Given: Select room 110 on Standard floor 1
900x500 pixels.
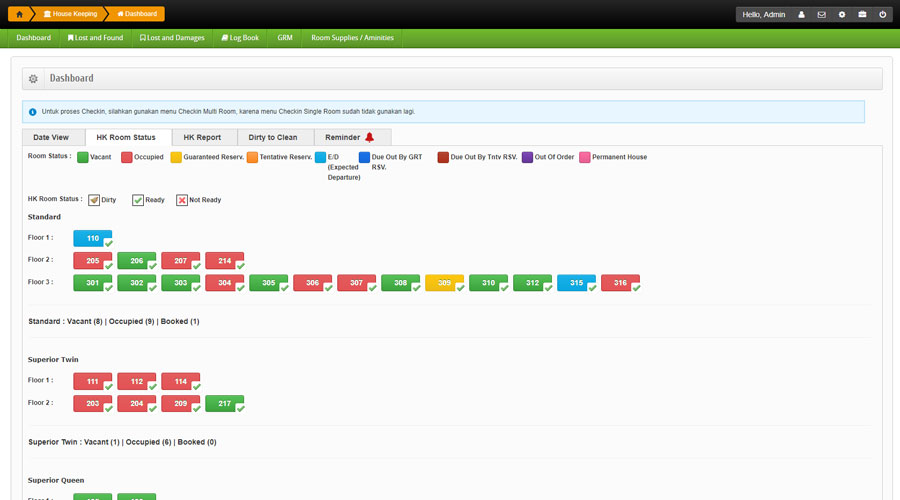Looking at the screenshot, I should [92, 238].
